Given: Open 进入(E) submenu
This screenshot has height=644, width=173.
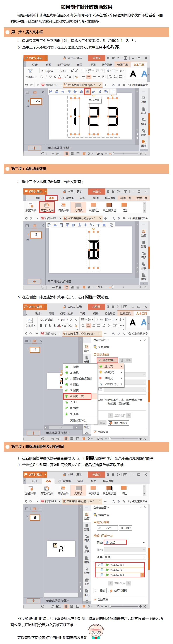Looking at the screenshot, I should [x=111, y=366].
